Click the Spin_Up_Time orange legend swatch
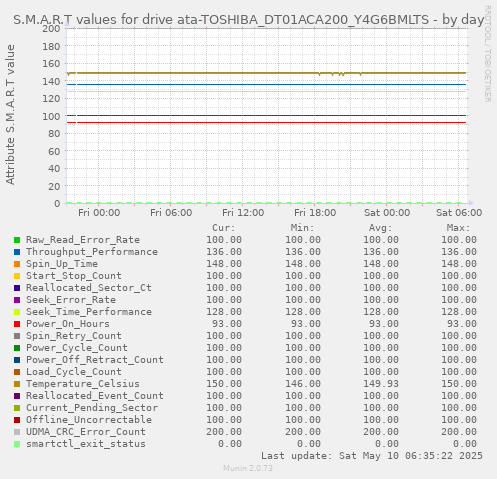This screenshot has width=497, height=479. click(x=17, y=264)
